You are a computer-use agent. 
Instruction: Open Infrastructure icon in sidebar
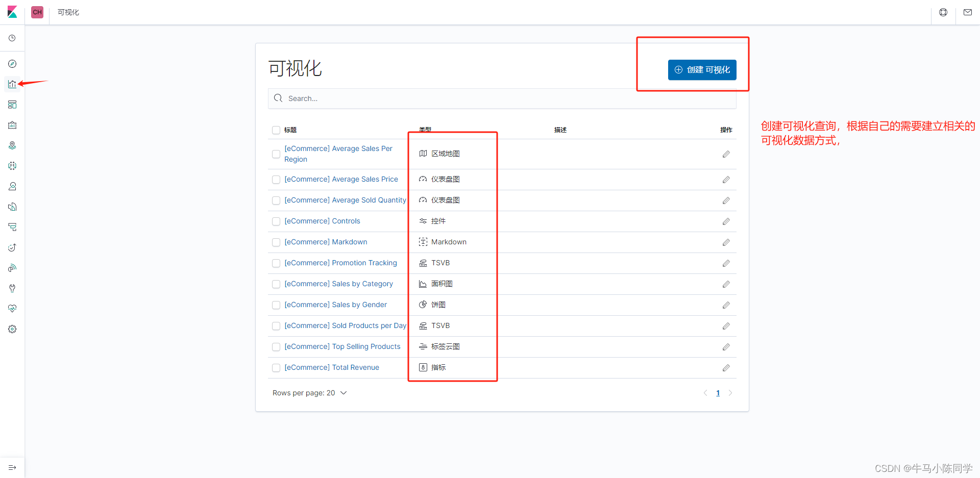pyautogui.click(x=12, y=186)
